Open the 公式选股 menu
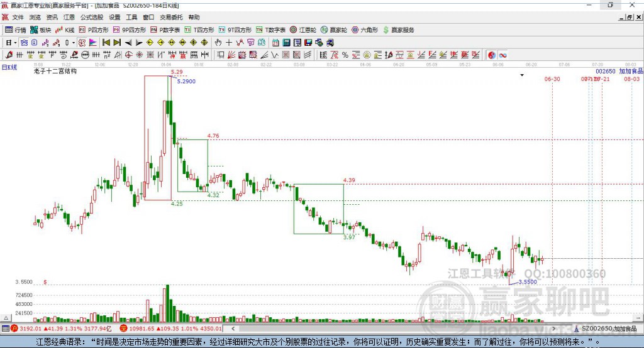 tap(91, 18)
